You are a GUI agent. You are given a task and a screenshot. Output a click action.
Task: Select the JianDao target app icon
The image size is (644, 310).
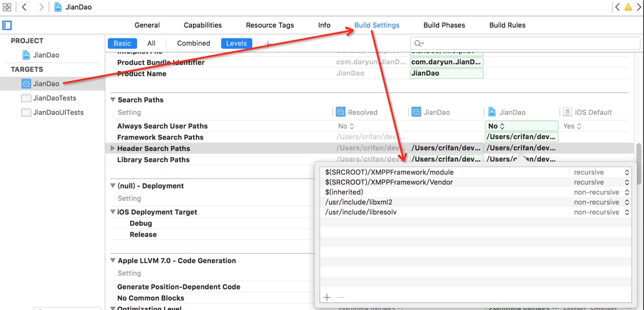point(26,84)
